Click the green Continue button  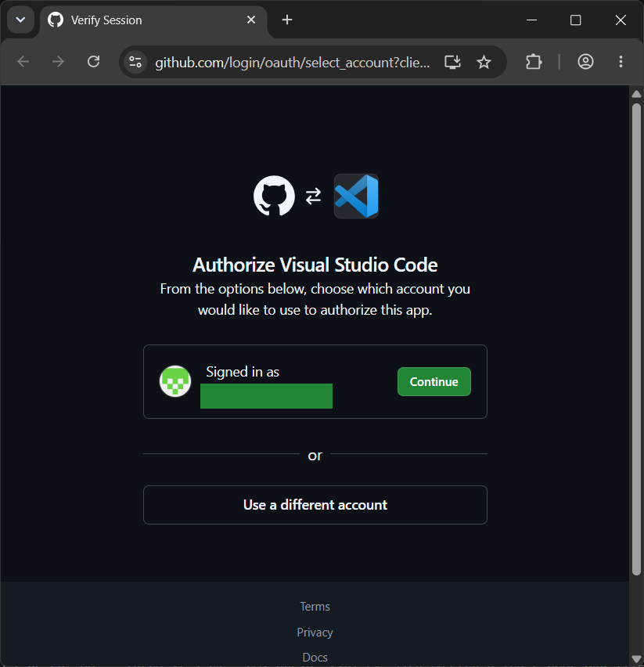click(x=434, y=381)
